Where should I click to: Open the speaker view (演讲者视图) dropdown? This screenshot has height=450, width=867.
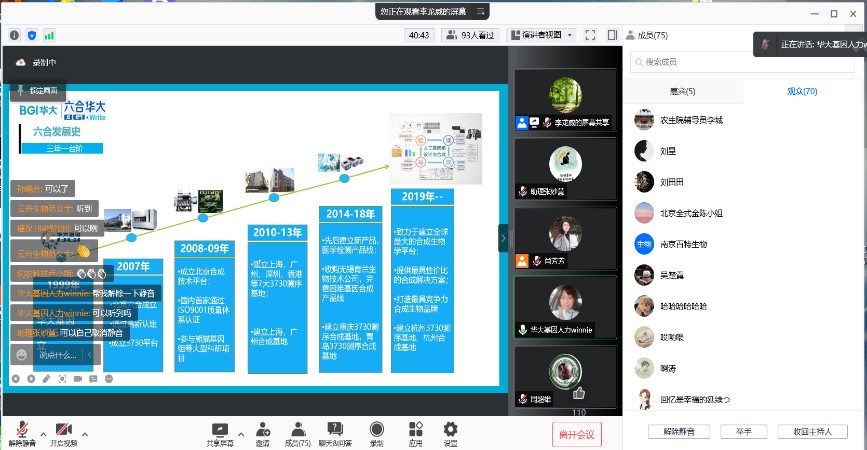540,34
